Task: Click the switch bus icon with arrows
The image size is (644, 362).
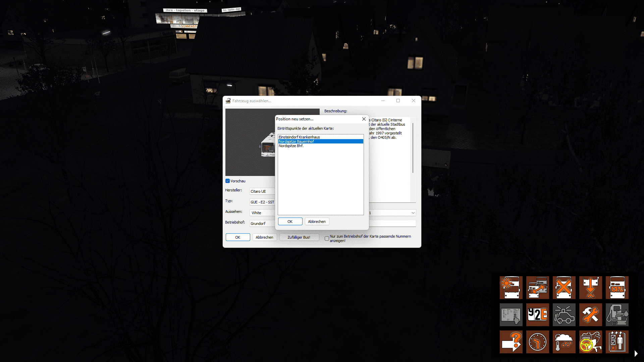Action: click(537, 287)
